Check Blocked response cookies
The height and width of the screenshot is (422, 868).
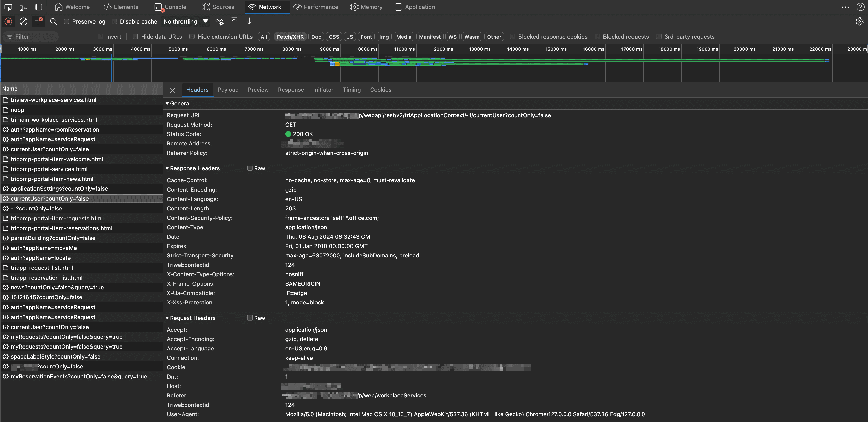pos(513,37)
